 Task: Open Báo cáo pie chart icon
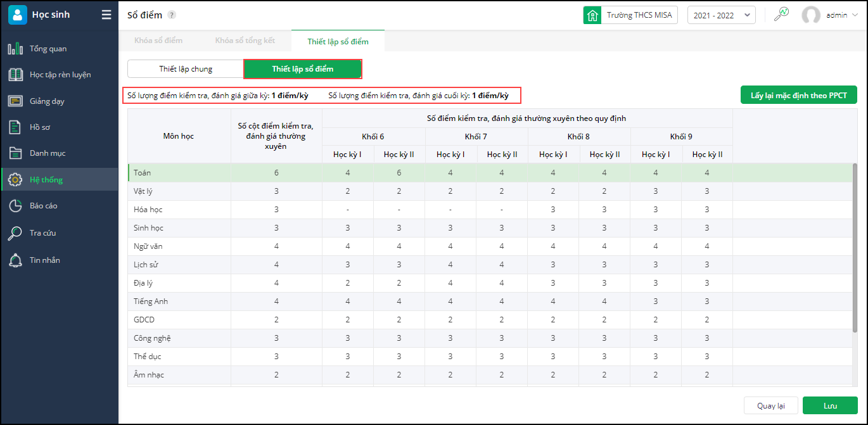click(x=15, y=206)
